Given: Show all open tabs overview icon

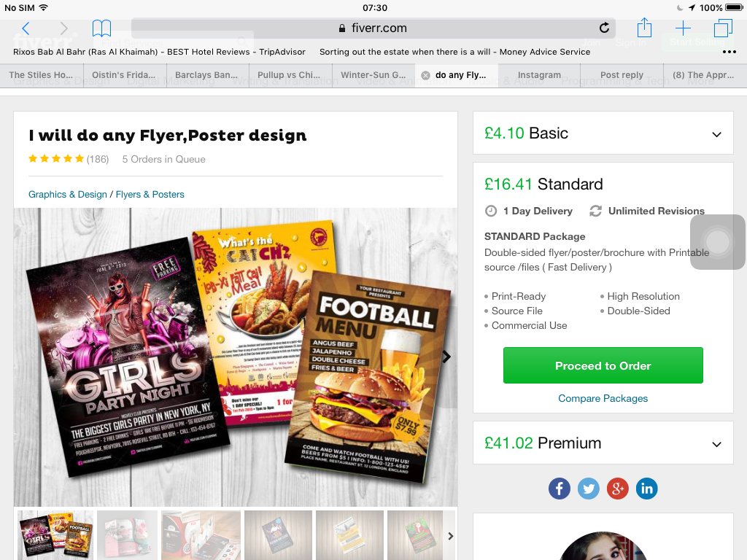Looking at the screenshot, I should click(x=723, y=28).
